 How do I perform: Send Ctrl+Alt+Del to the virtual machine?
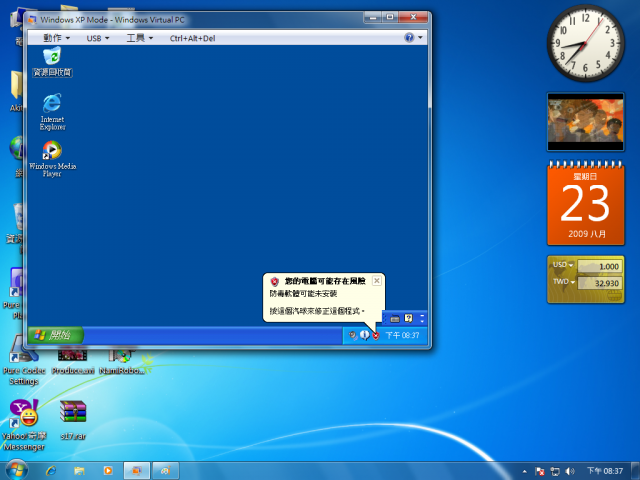point(192,38)
